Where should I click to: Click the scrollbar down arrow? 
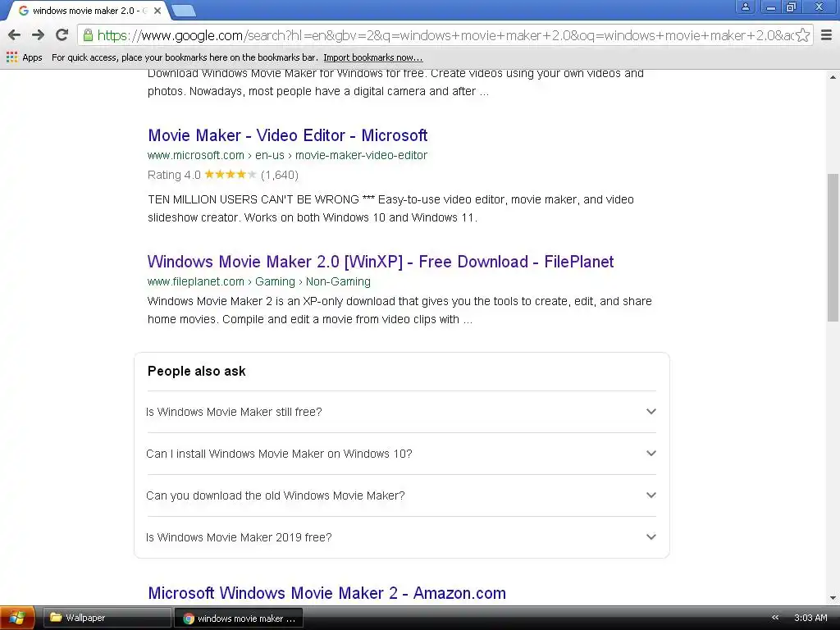tap(833, 598)
